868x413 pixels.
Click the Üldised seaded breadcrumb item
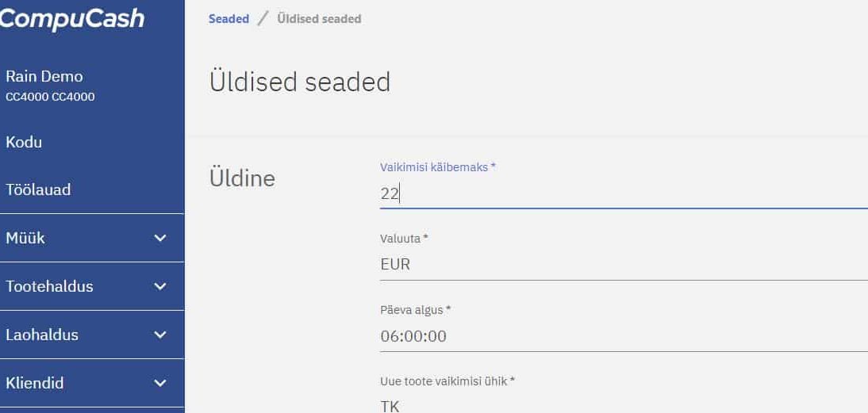pos(319,18)
